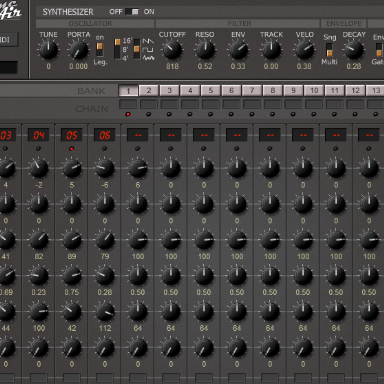Click step 06 knob showing 0.28
The image size is (384, 384).
coord(105,276)
